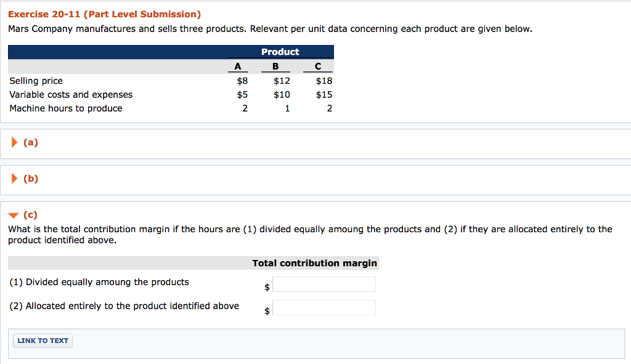Select column header C in the table
Screen dimensions: 631x364
coord(318,66)
